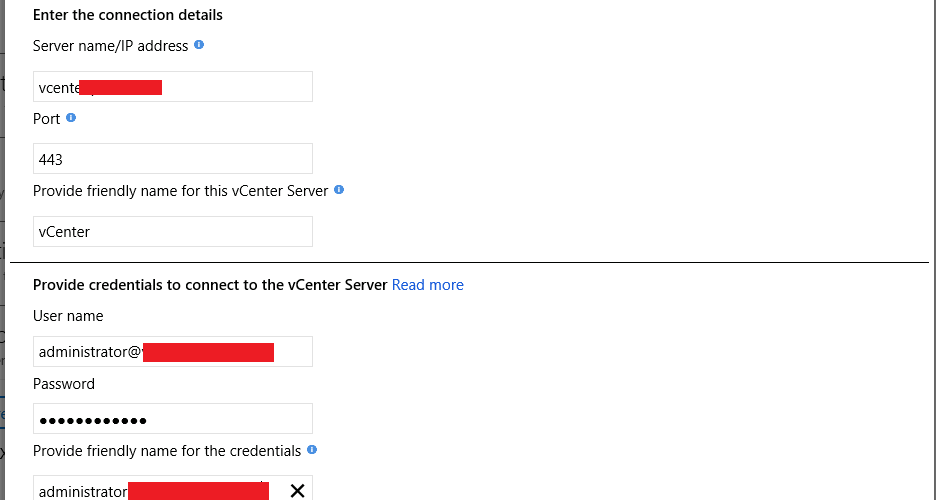The image size is (936, 500).
Task: Click the 'Server name/IP address' label
Action: [x=110, y=46]
